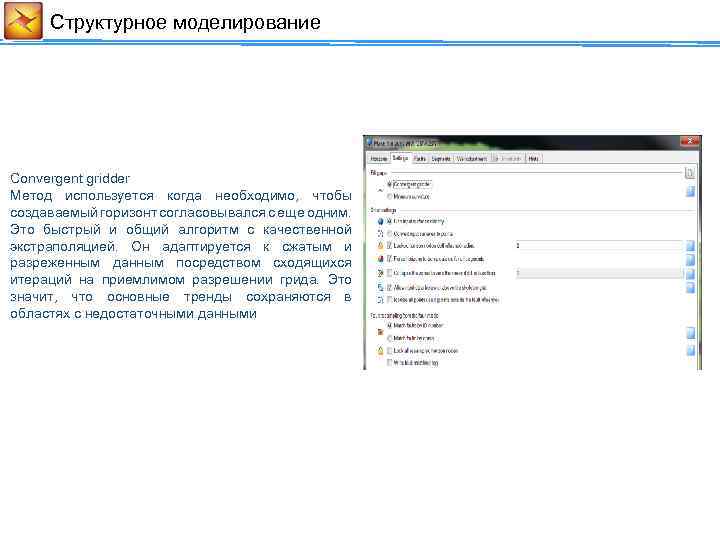Select the Convergent gridder radio option
Image resolution: width=720 pixels, height=540 pixels.
389,185
